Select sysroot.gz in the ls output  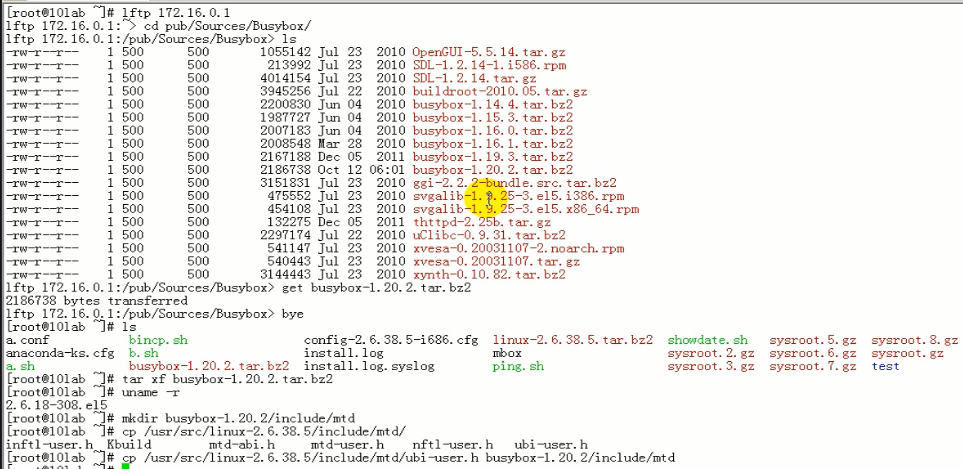coord(908,353)
